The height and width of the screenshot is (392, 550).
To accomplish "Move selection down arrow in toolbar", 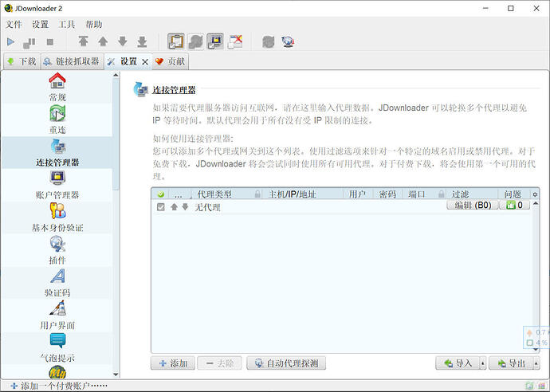I will 123,41.
